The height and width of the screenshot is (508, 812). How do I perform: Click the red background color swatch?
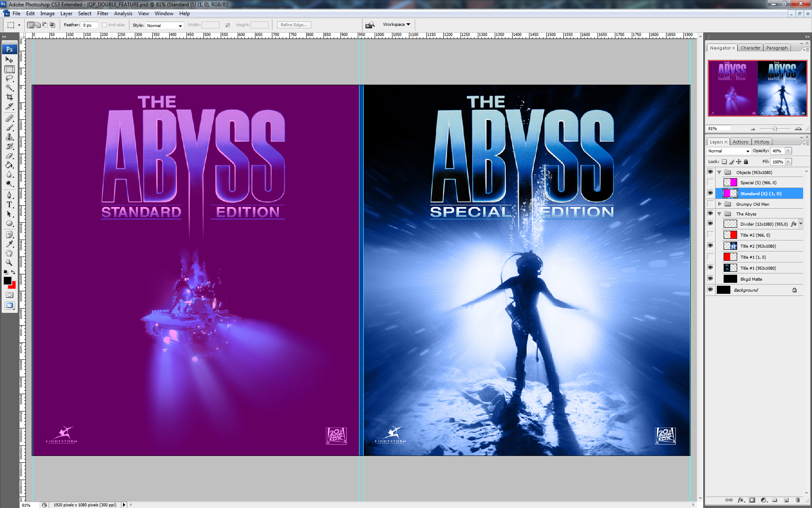13,286
